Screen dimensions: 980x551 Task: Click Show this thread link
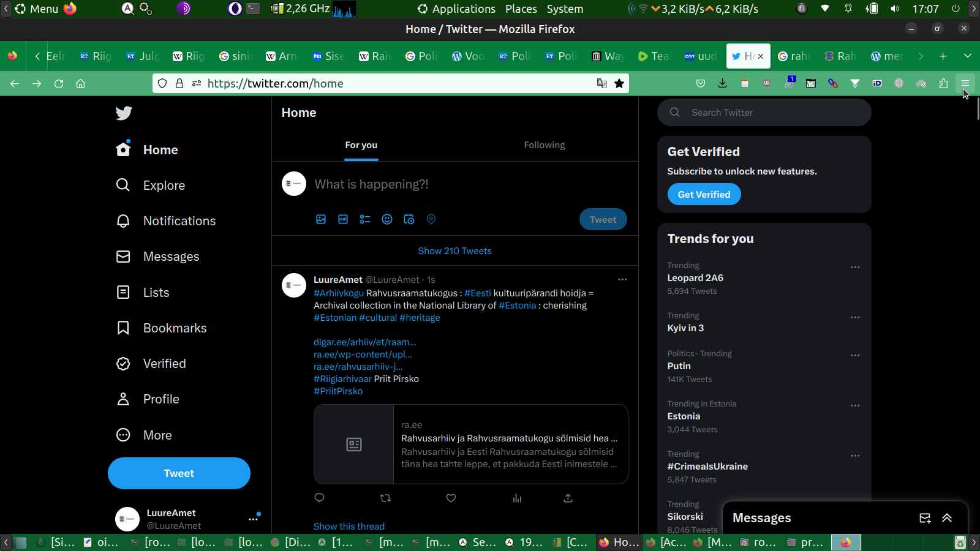click(349, 527)
